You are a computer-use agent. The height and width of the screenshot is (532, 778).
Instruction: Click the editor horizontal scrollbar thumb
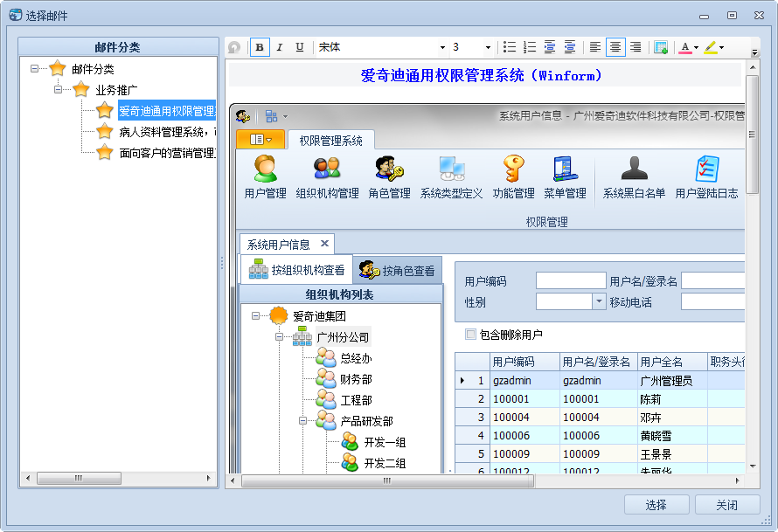click(387, 480)
